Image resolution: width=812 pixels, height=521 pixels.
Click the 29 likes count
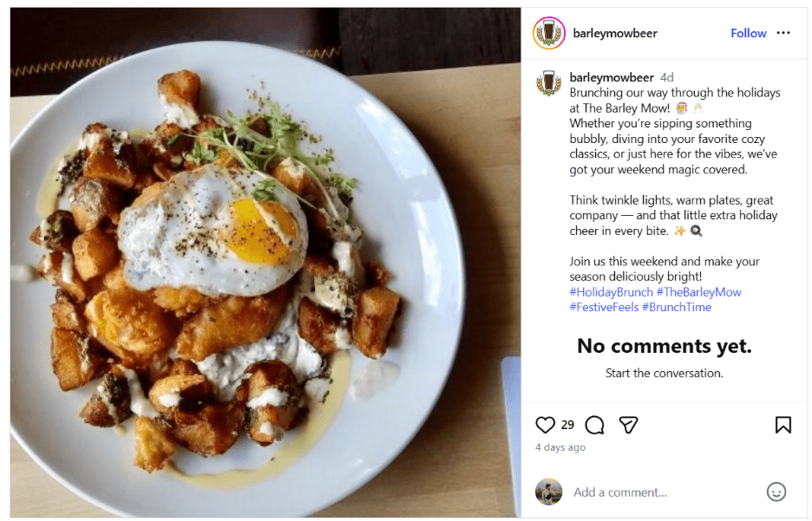pyautogui.click(x=566, y=425)
